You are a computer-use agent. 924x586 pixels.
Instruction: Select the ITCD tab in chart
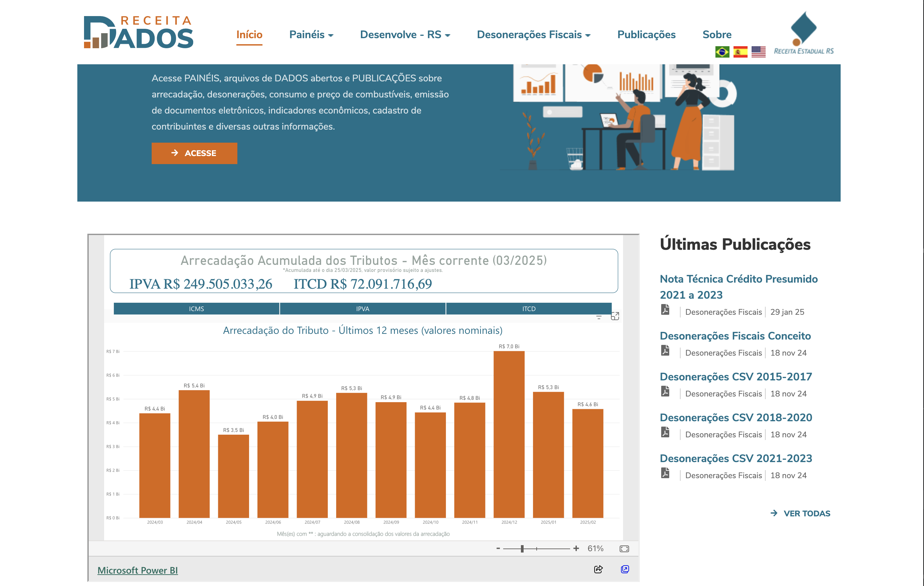pos(528,308)
